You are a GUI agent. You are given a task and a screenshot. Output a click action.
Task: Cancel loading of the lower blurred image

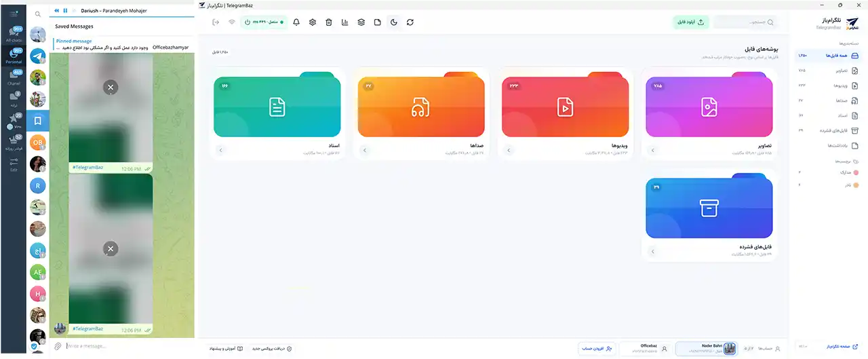pyautogui.click(x=111, y=249)
